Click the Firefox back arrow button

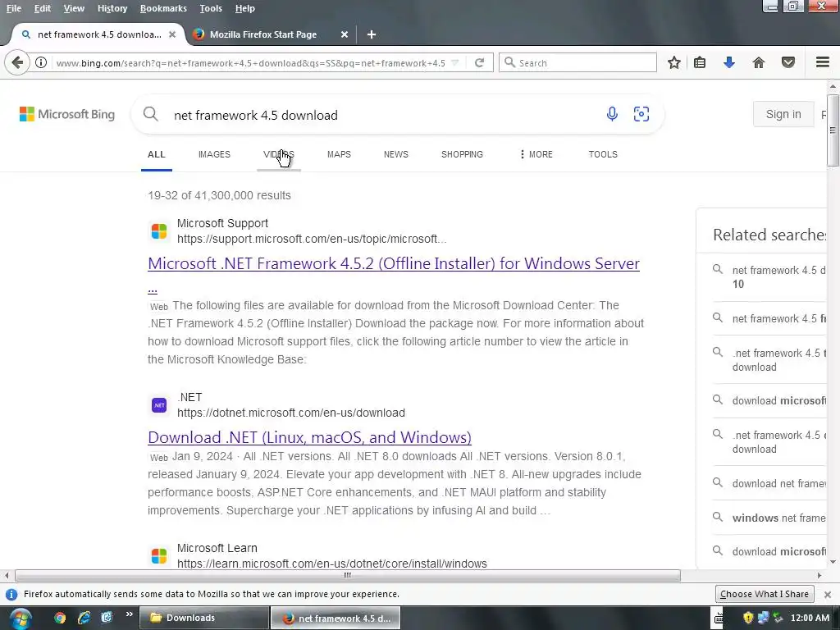[x=17, y=62]
